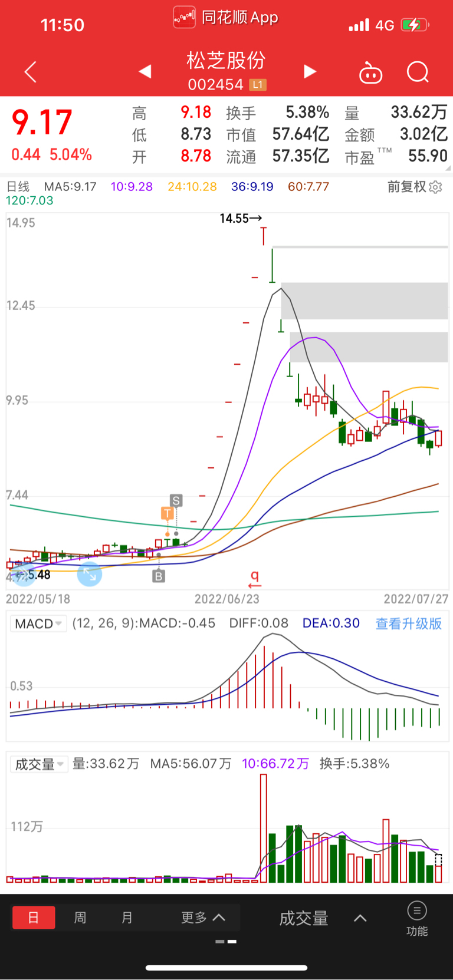Open the 查看升级版 link
The image size is (453, 980).
[x=409, y=623]
